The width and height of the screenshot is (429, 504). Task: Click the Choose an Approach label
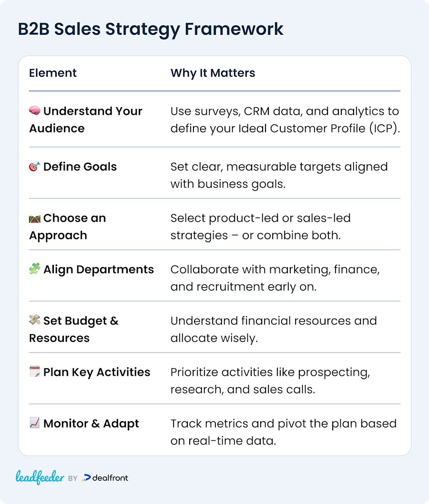point(68,227)
